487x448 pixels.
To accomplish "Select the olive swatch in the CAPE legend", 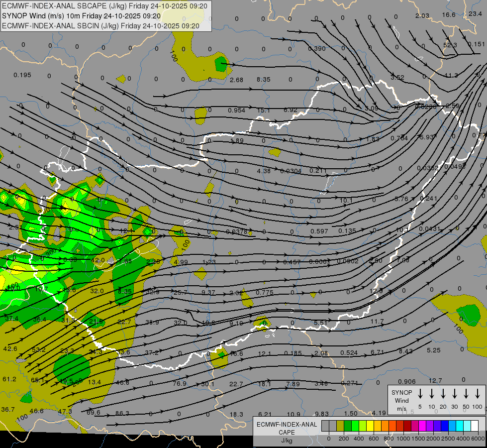I will point(340,426).
